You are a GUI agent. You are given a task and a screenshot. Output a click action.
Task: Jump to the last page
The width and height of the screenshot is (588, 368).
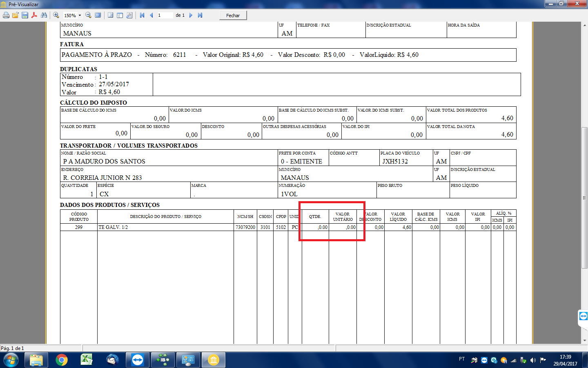(x=200, y=15)
